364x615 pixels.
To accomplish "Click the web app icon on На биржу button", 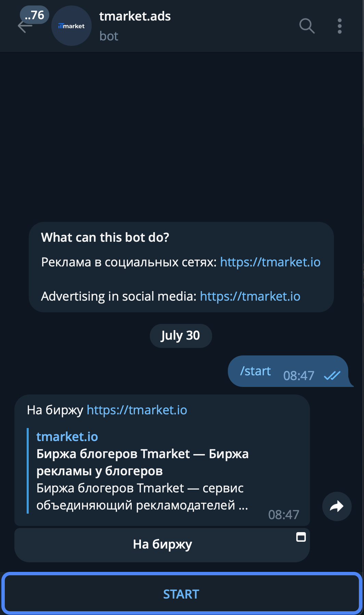I will point(301,537).
